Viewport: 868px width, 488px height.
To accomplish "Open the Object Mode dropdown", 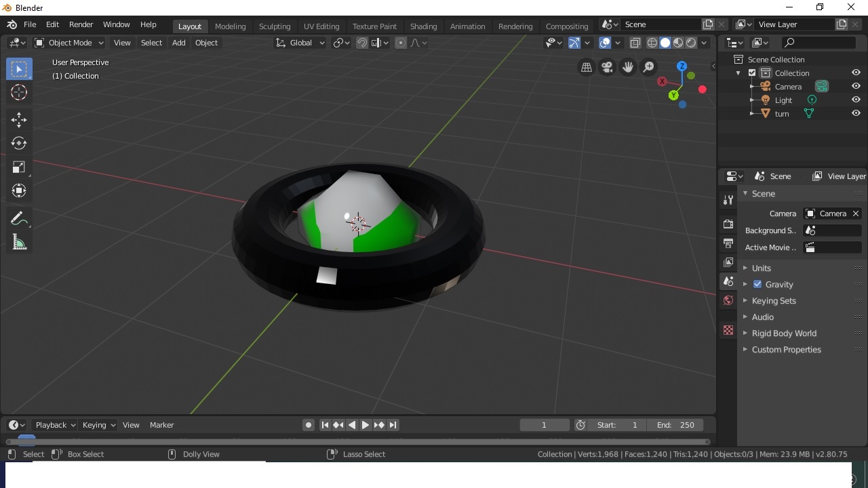I will click(68, 43).
